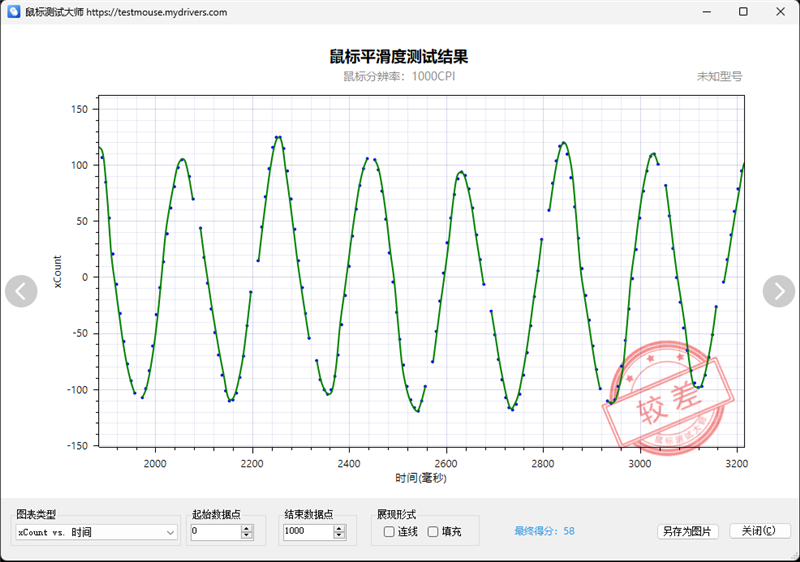Click the 结束数据点 field showing 1000
This screenshot has width=800, height=562.
pyautogui.click(x=308, y=532)
